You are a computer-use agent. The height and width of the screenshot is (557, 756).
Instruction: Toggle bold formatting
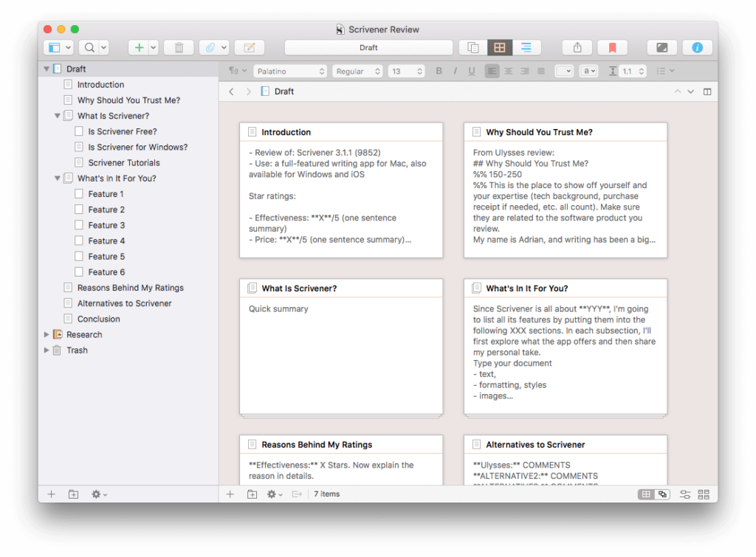pyautogui.click(x=439, y=71)
